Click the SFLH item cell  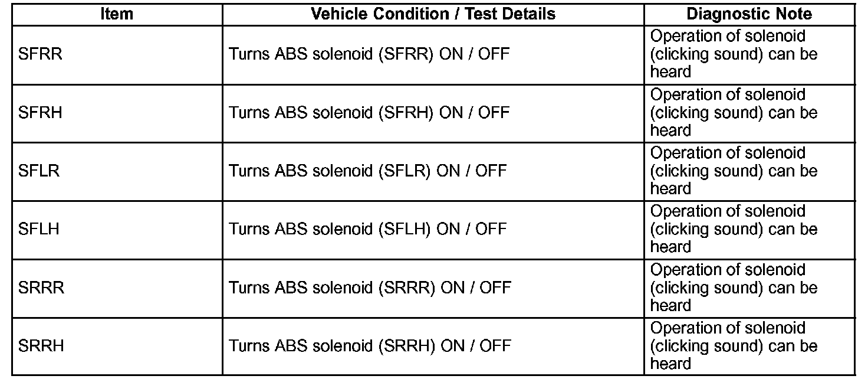tap(39, 229)
